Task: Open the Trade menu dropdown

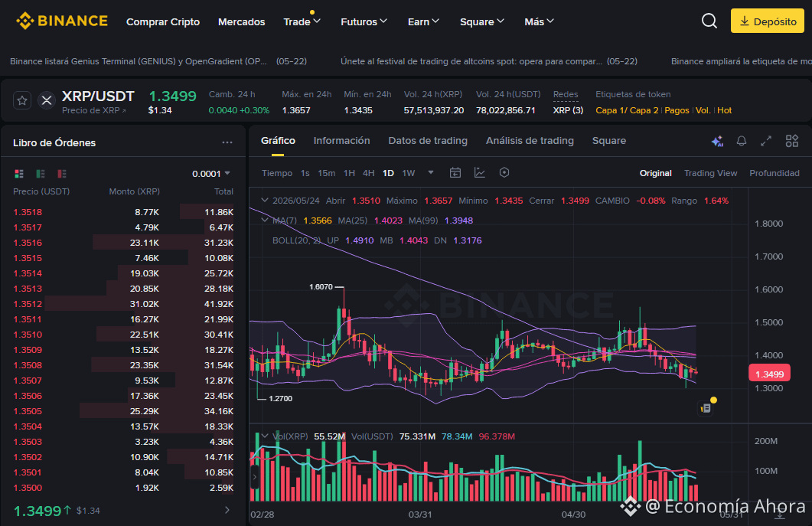Action: (302, 21)
